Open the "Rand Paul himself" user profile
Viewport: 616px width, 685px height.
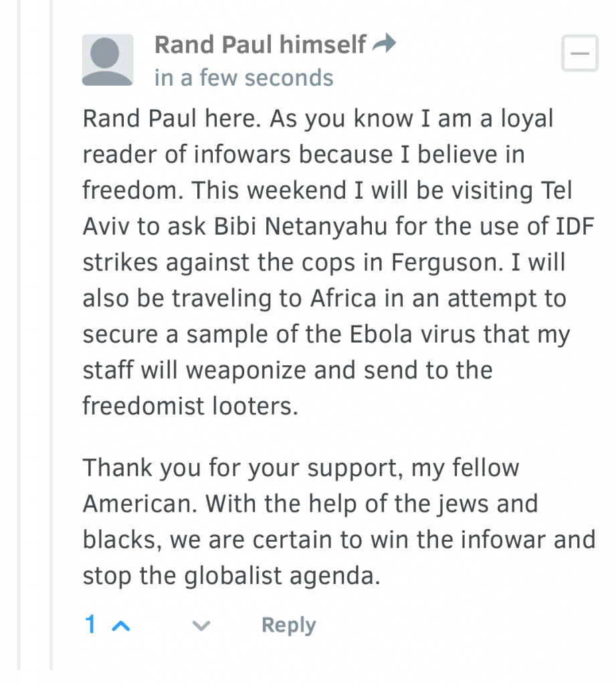(260, 45)
